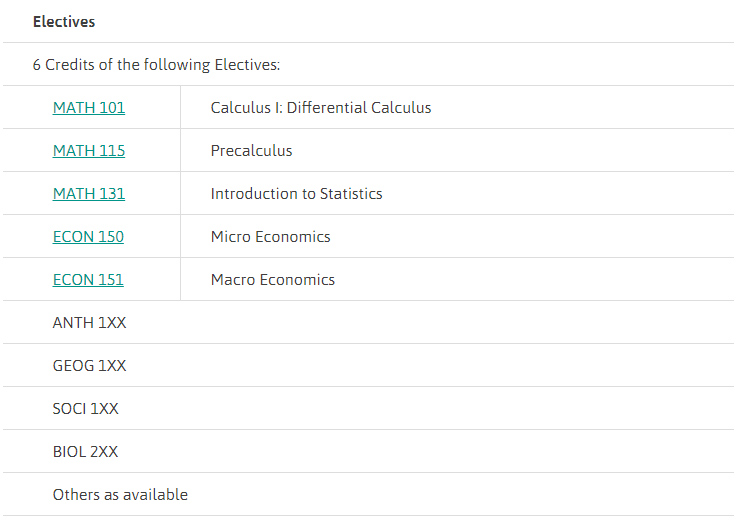Select the ANTH 1XX elective row
Screen dimensions: 734x519
pyautogui.click(x=89, y=323)
